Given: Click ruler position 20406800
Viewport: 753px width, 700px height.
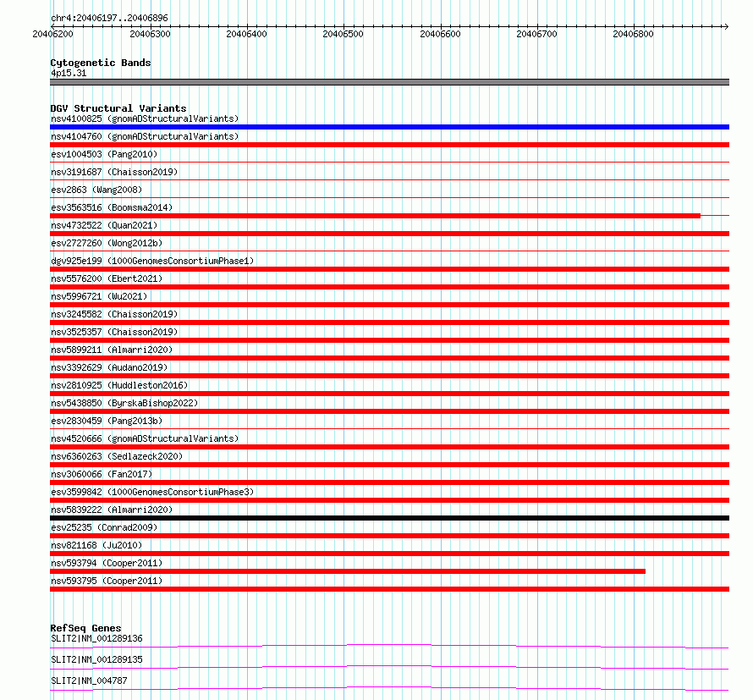Looking at the screenshot, I should click(x=634, y=34).
